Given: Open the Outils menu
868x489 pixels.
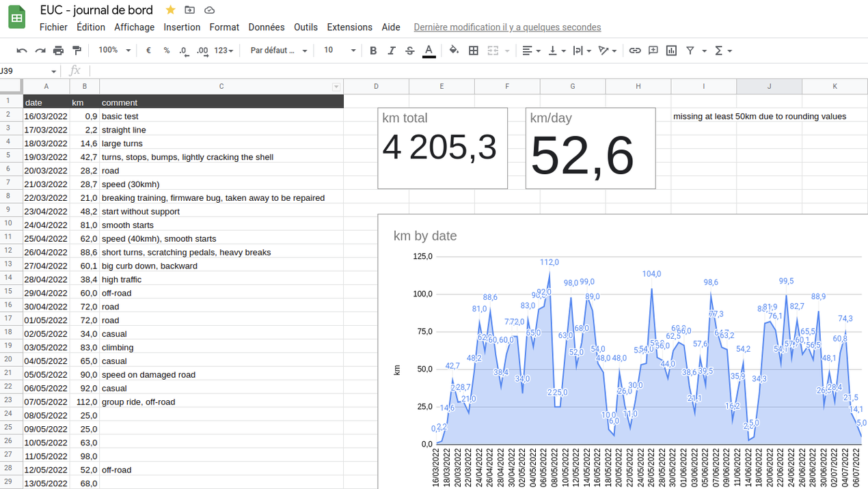Looking at the screenshot, I should click(306, 27).
